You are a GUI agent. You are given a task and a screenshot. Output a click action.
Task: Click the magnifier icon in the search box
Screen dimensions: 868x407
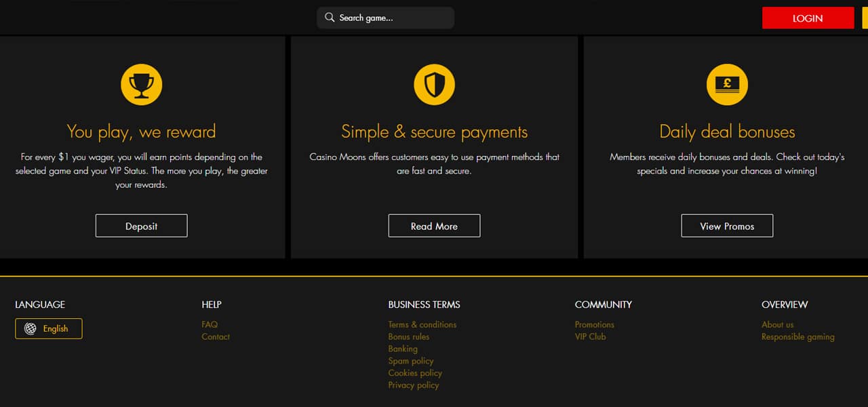[x=330, y=18]
